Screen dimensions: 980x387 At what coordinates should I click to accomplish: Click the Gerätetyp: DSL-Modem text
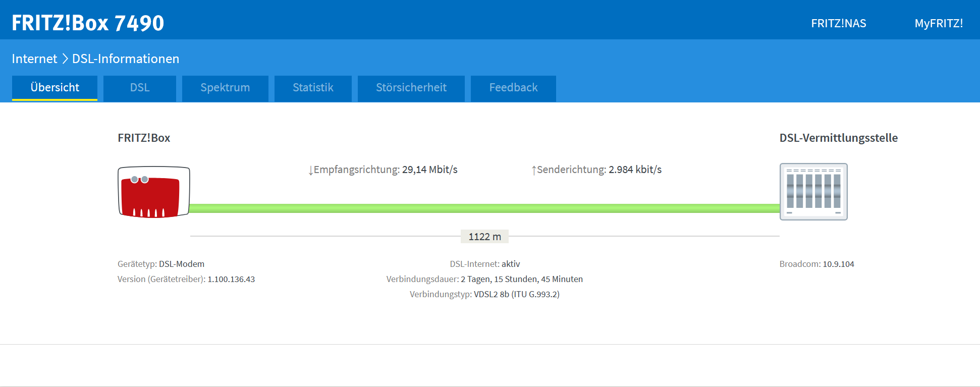(161, 264)
